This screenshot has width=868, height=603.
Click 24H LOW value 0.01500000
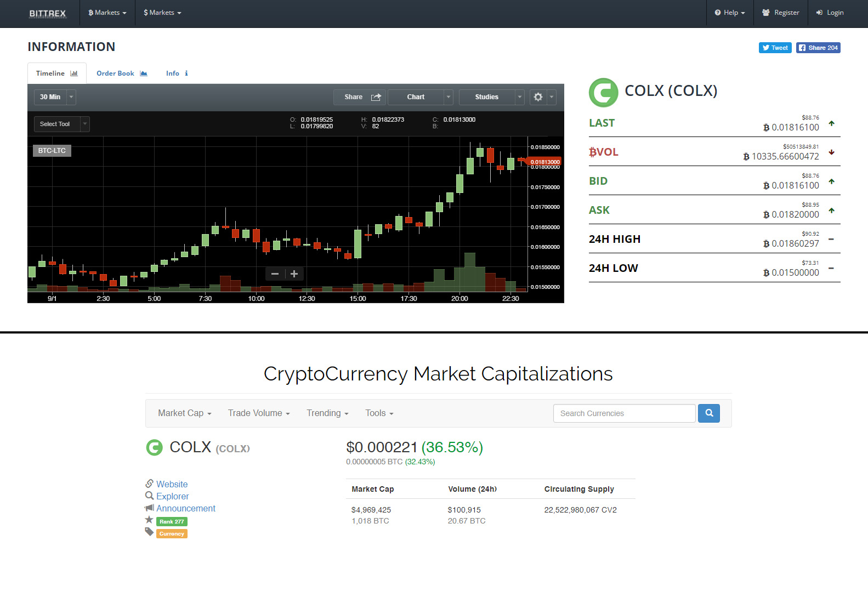tap(791, 272)
